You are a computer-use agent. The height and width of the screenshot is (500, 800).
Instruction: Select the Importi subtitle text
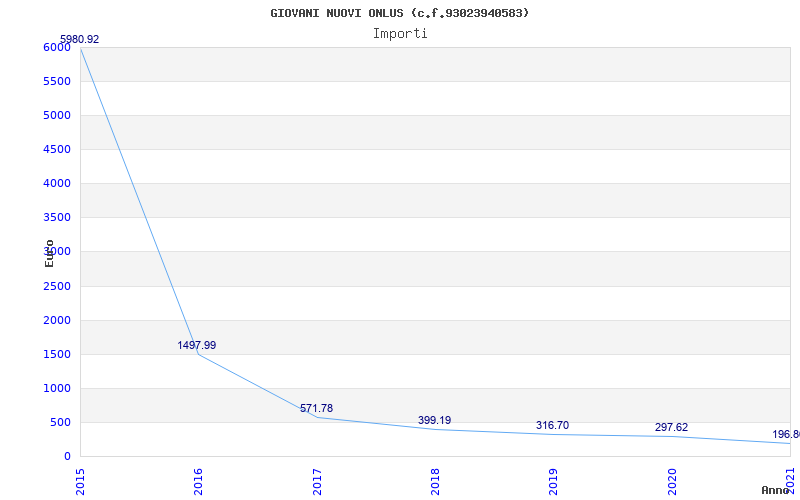tap(400, 34)
